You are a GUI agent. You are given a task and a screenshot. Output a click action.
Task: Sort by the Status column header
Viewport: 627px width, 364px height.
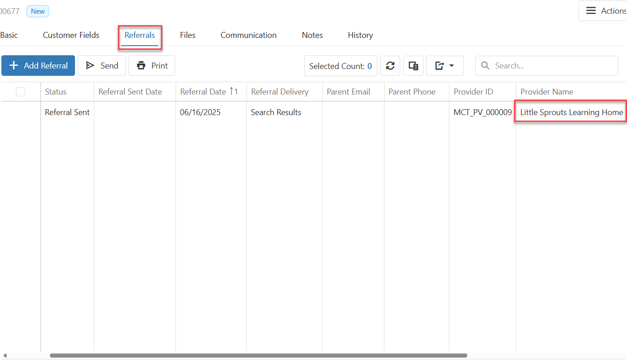pos(67,92)
